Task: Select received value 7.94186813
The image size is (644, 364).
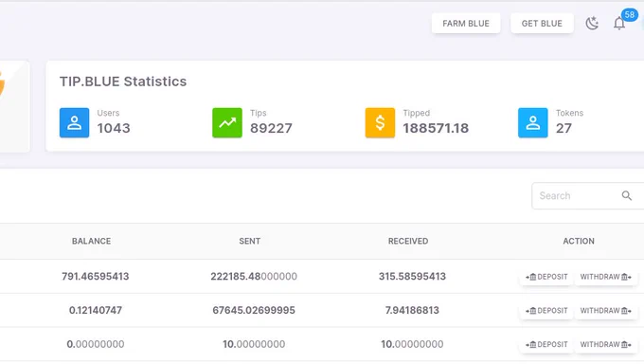Action: [x=412, y=310]
